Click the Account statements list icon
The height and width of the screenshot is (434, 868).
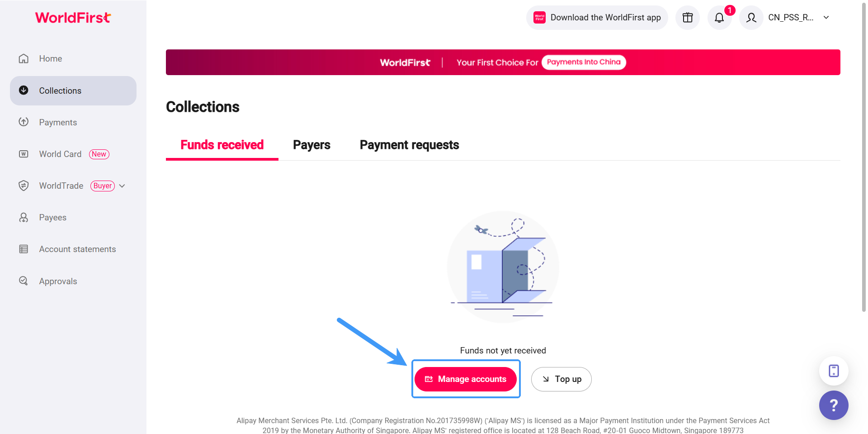tap(24, 249)
